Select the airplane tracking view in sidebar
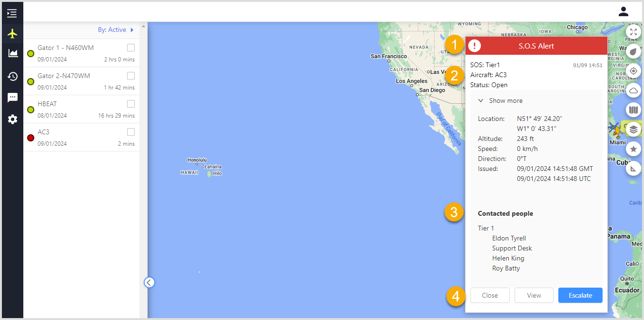644x320 pixels. [12, 33]
